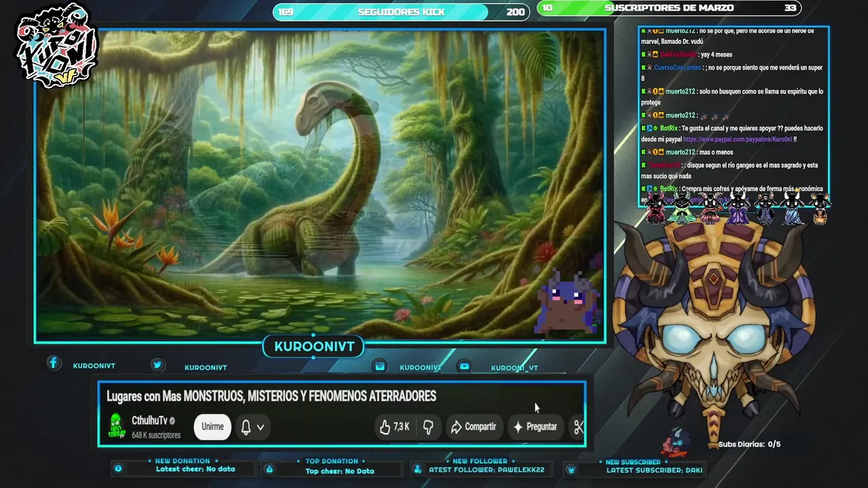Click chat username CuervoConLentes

[677, 68]
